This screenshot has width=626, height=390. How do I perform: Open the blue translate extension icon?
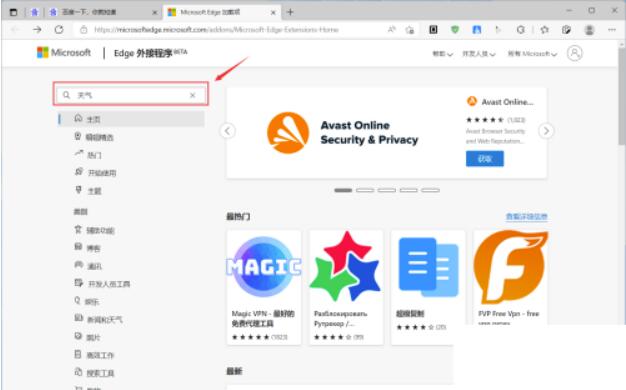pyautogui.click(x=476, y=30)
